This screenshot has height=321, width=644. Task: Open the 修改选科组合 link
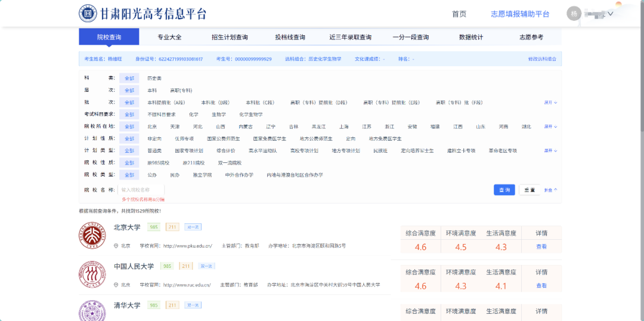click(x=541, y=59)
